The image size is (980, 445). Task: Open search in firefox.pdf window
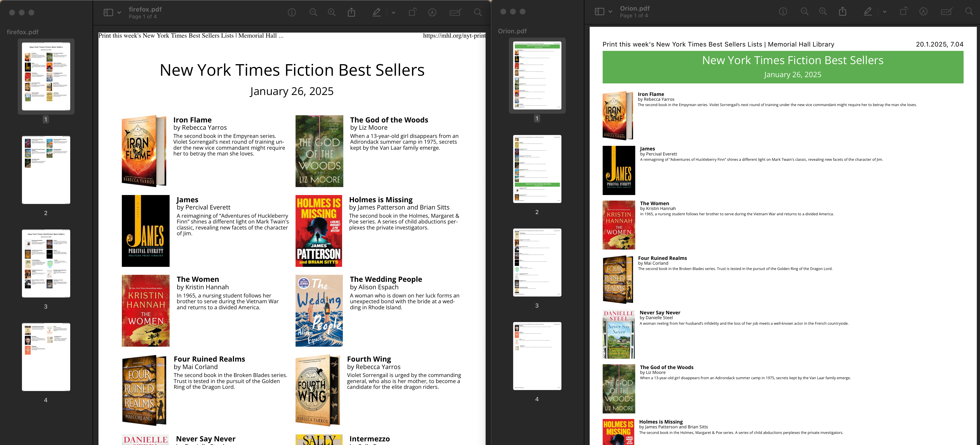pos(478,13)
